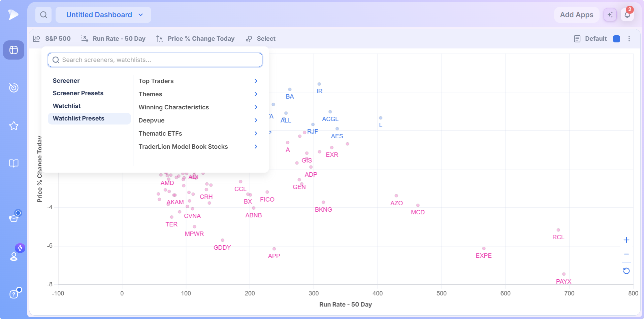Click the GEN data point label
644x319 pixels.
coord(299,187)
